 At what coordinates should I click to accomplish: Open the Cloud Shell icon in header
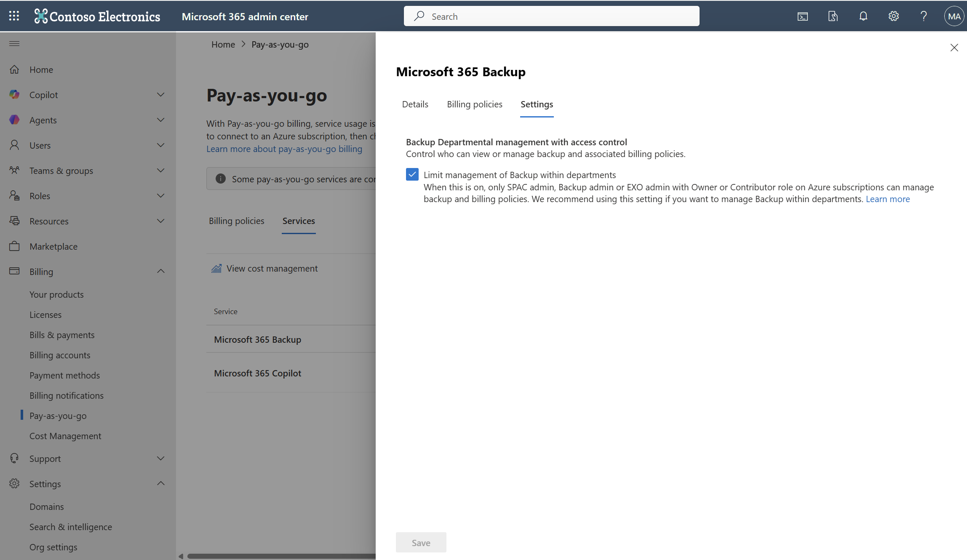803,16
